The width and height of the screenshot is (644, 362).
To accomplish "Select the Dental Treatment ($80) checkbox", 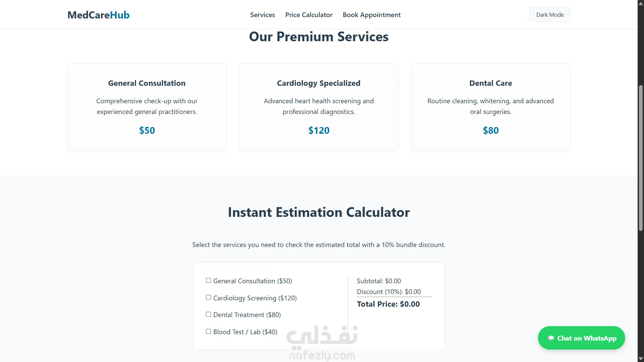I will point(208,314).
